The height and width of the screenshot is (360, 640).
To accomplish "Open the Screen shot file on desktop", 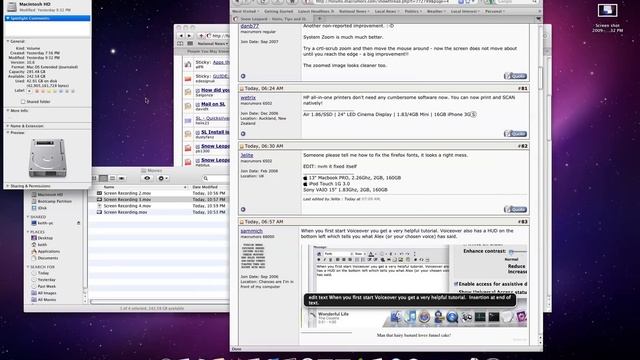I will click(607, 17).
